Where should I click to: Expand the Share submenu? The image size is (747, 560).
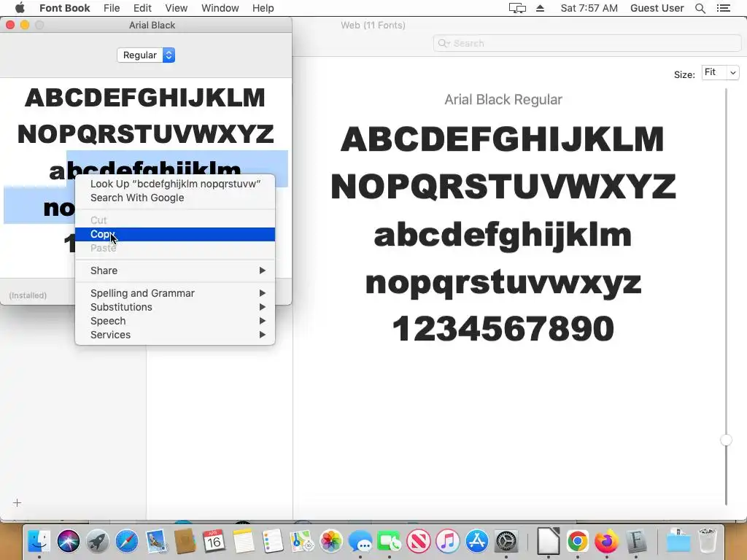pyautogui.click(x=175, y=271)
